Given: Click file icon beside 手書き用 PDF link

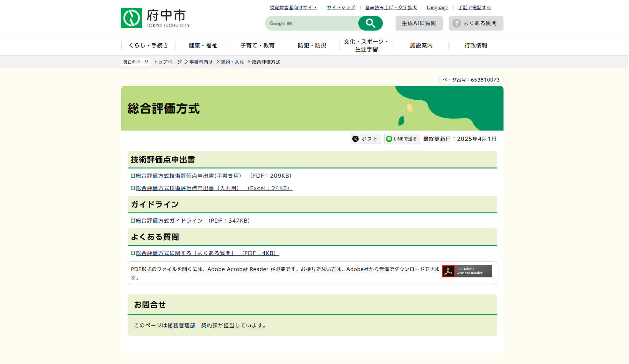Looking at the screenshot, I should pyautogui.click(x=133, y=175).
